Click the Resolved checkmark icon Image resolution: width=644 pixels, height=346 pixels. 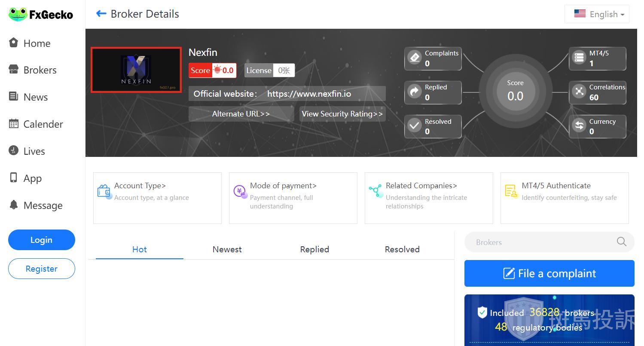[x=415, y=126]
